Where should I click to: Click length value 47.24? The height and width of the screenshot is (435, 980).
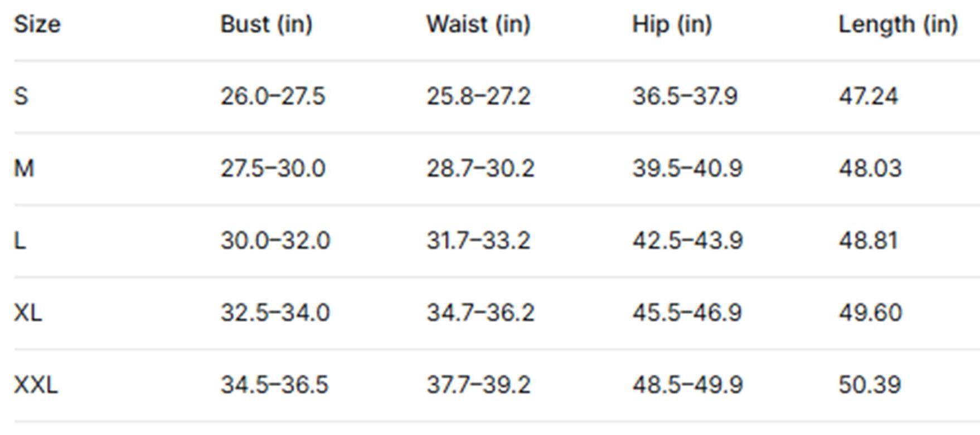(869, 96)
